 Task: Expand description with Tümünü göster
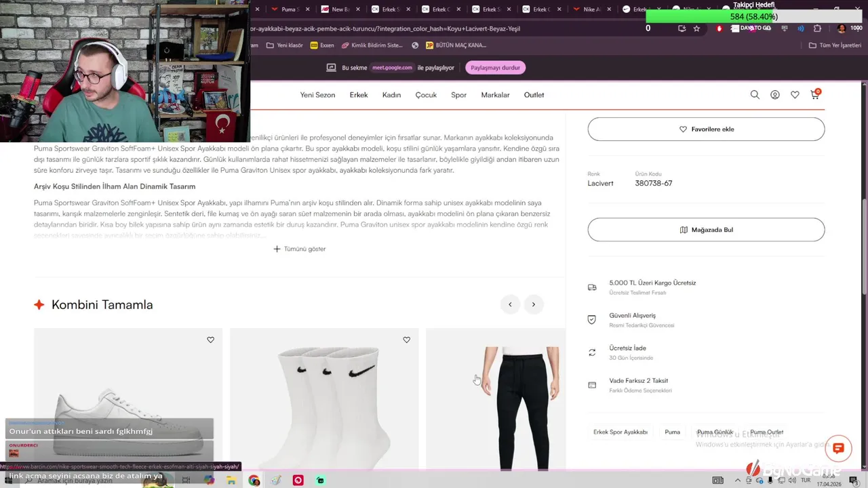300,249
